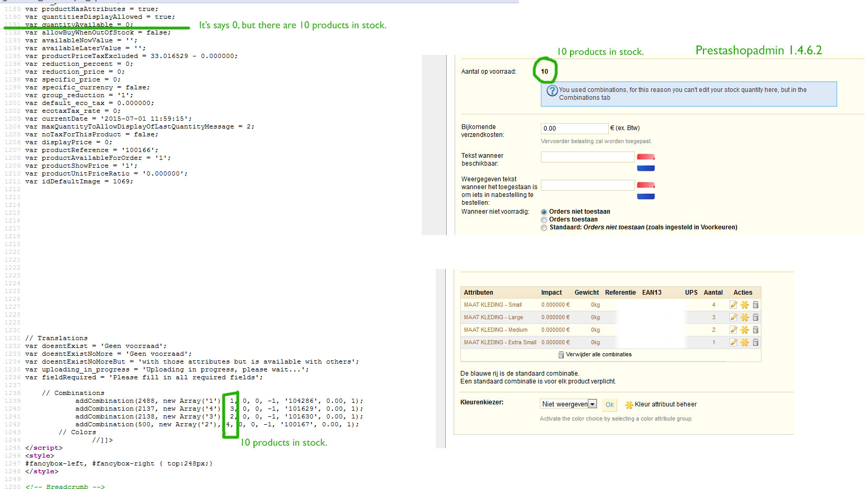Click the language flag beside the nabestelling text field
Image resolution: width=868 pixels, height=489 pixels.
tap(646, 191)
